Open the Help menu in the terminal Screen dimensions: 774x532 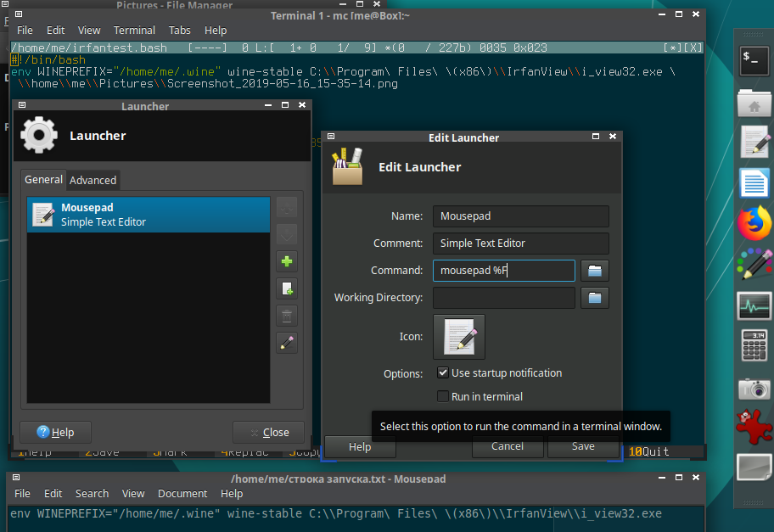tap(216, 30)
